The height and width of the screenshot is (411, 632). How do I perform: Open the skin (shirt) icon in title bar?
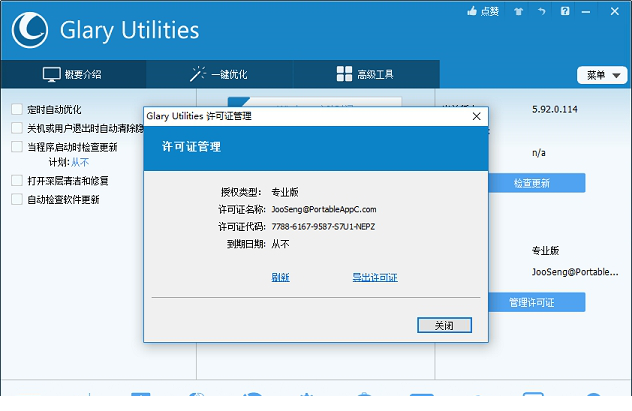(x=518, y=11)
